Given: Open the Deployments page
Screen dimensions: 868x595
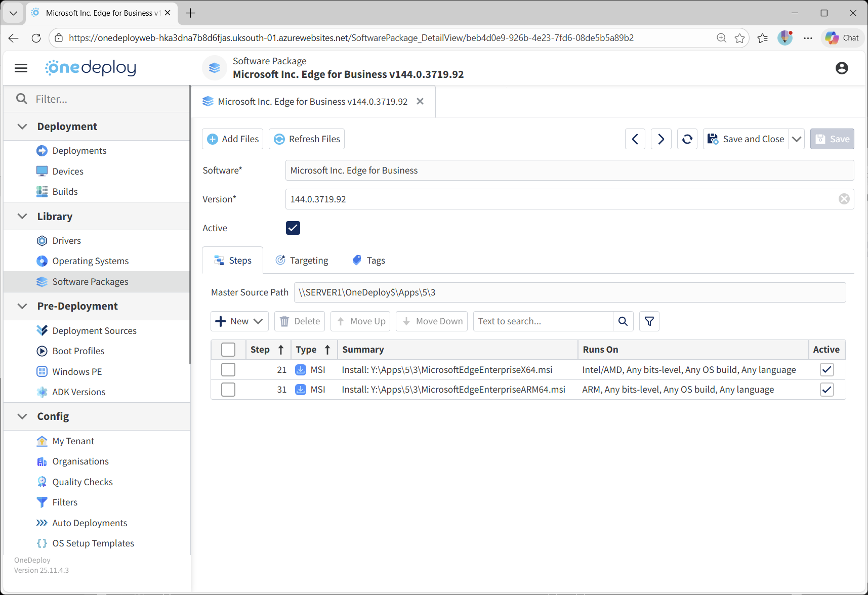Looking at the screenshot, I should 79,150.
